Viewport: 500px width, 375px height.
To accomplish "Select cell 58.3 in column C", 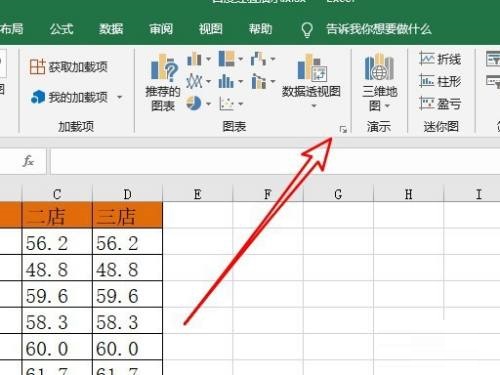I will 57,321.
